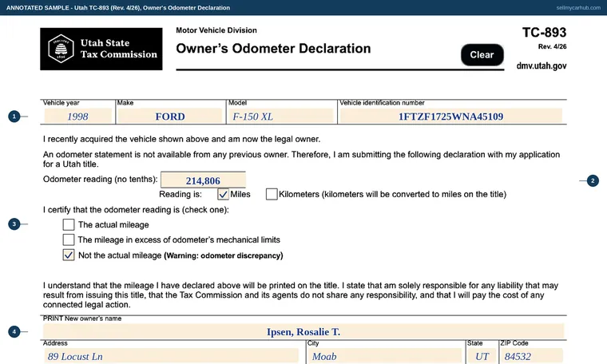607x364 pixels.
Task: Click the Utah State Tax Commission logo
Action: point(101,49)
